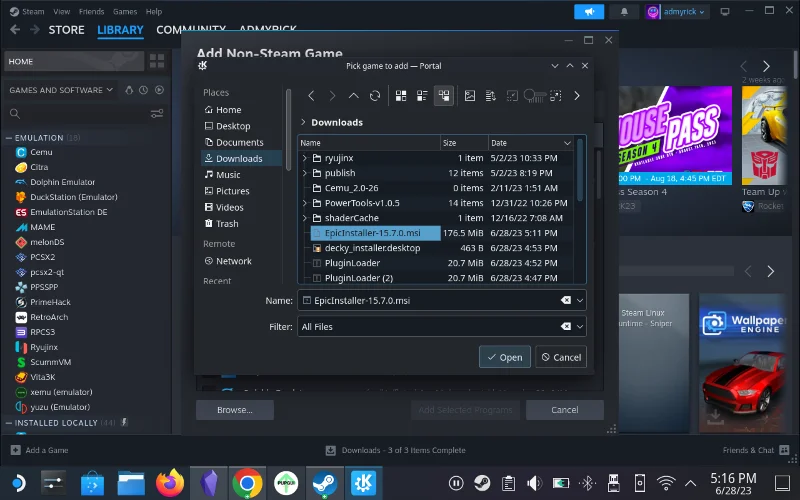800x500 pixels.
Task: Open sorting options in picker toolbar
Action: (491, 95)
